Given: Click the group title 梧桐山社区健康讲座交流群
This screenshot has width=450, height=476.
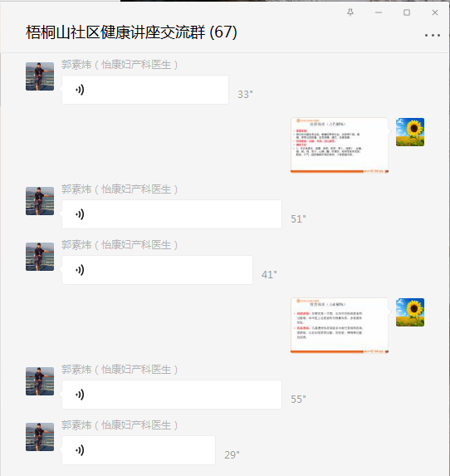Looking at the screenshot, I should pos(115,32).
